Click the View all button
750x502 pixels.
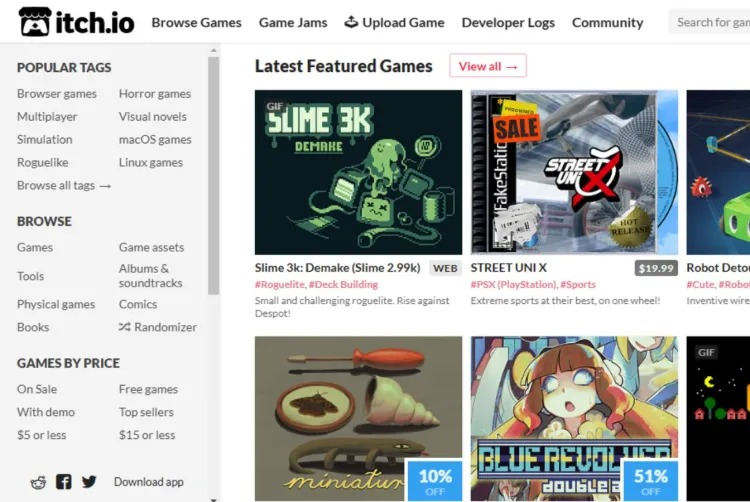(x=488, y=66)
